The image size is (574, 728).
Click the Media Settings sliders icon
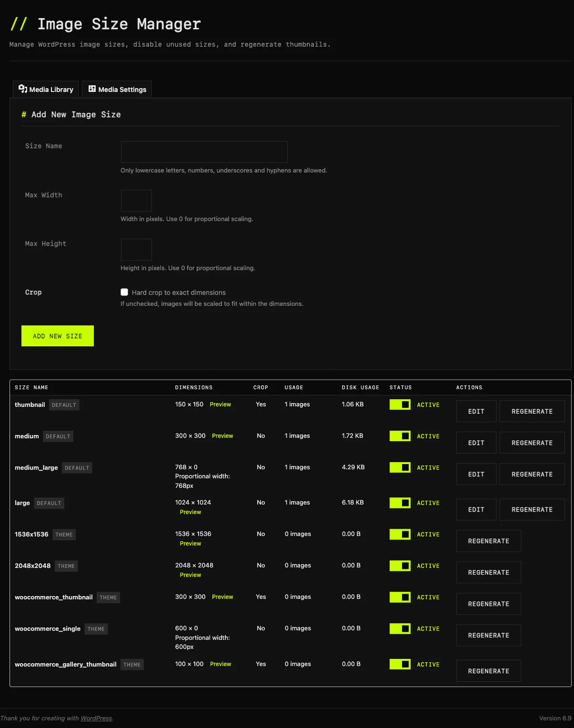point(91,89)
